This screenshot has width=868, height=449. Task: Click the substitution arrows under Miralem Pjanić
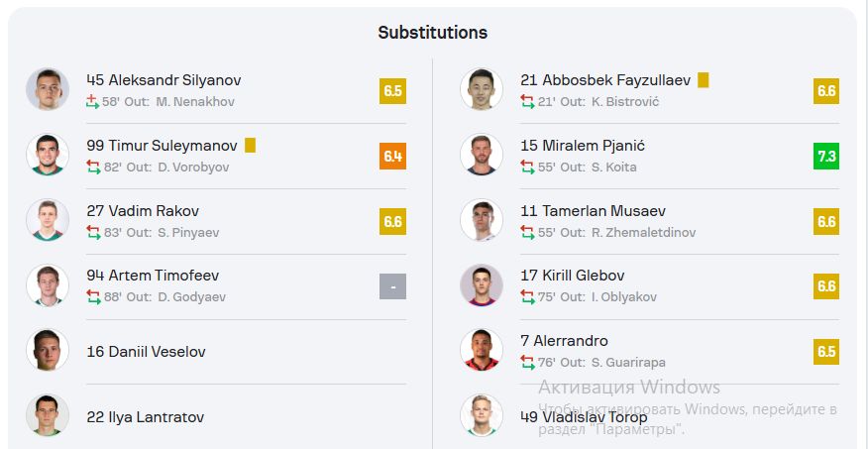527,168
